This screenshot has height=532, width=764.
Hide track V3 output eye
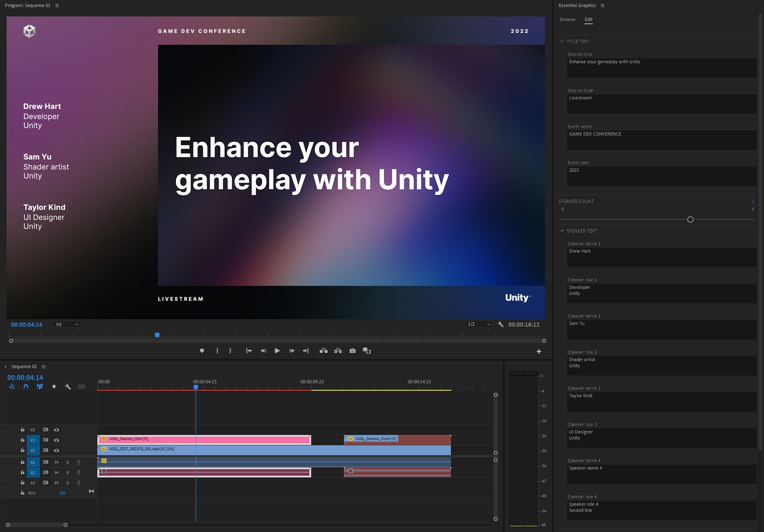57,430
